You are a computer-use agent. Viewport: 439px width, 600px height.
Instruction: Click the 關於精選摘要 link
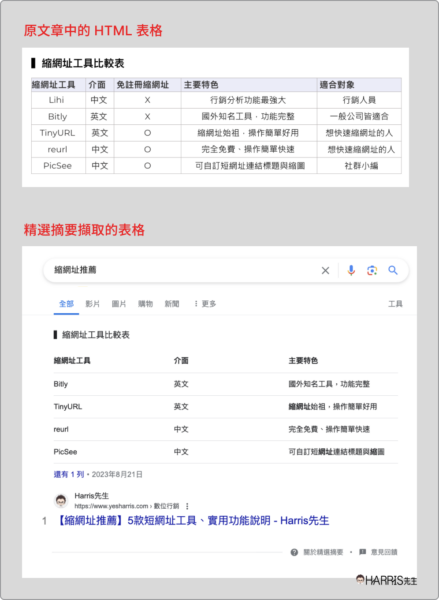click(323, 552)
